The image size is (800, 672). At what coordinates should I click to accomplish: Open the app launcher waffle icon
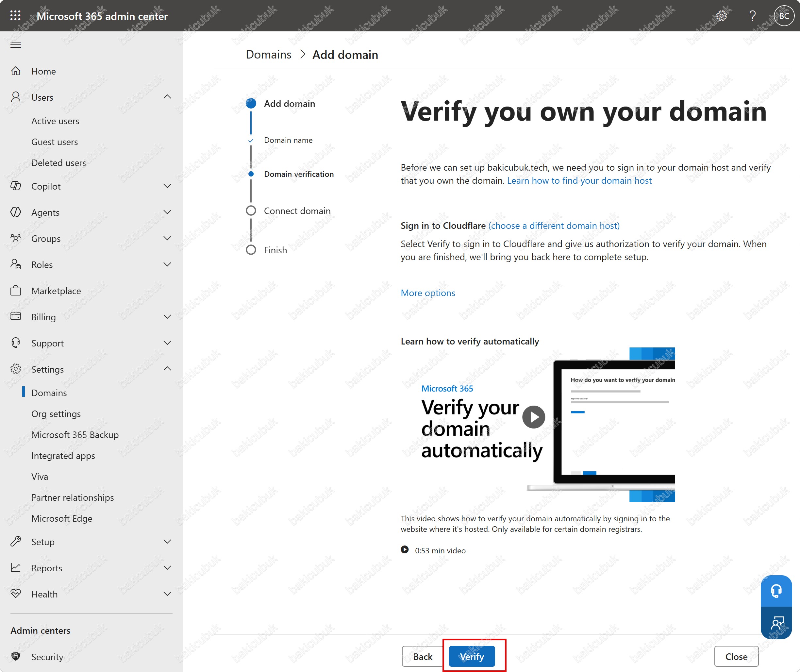pos(16,16)
